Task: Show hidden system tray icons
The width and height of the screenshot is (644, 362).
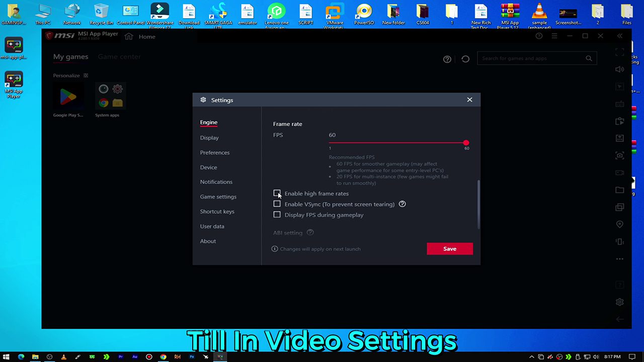Action: [532, 356]
